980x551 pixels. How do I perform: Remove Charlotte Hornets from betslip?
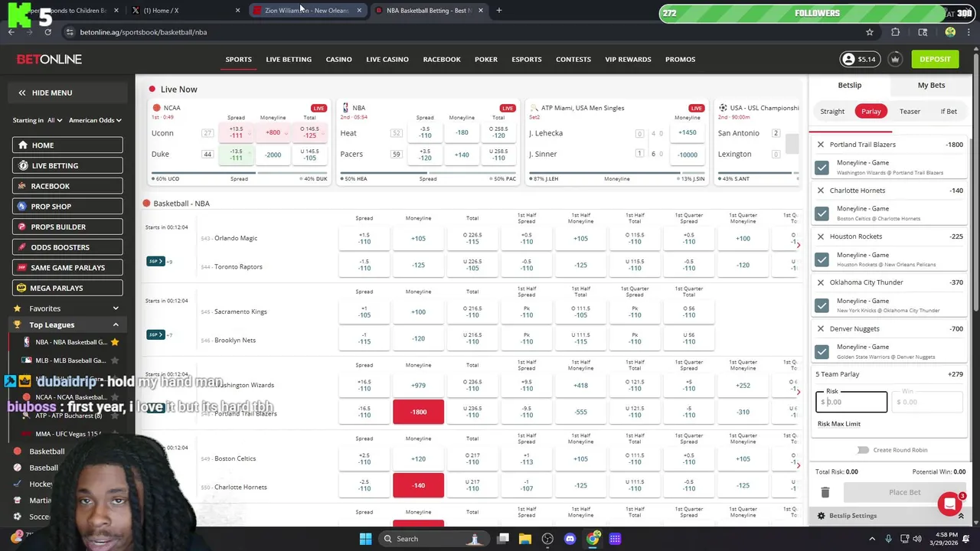(x=821, y=191)
